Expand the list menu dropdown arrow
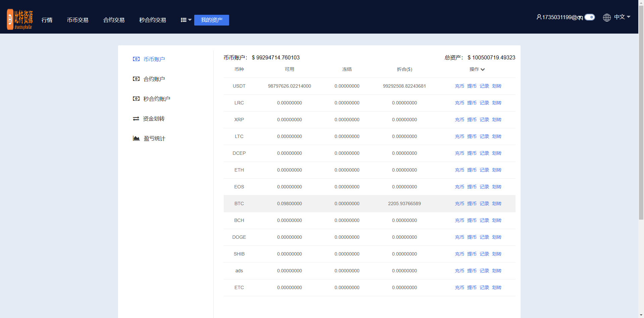 tap(190, 20)
